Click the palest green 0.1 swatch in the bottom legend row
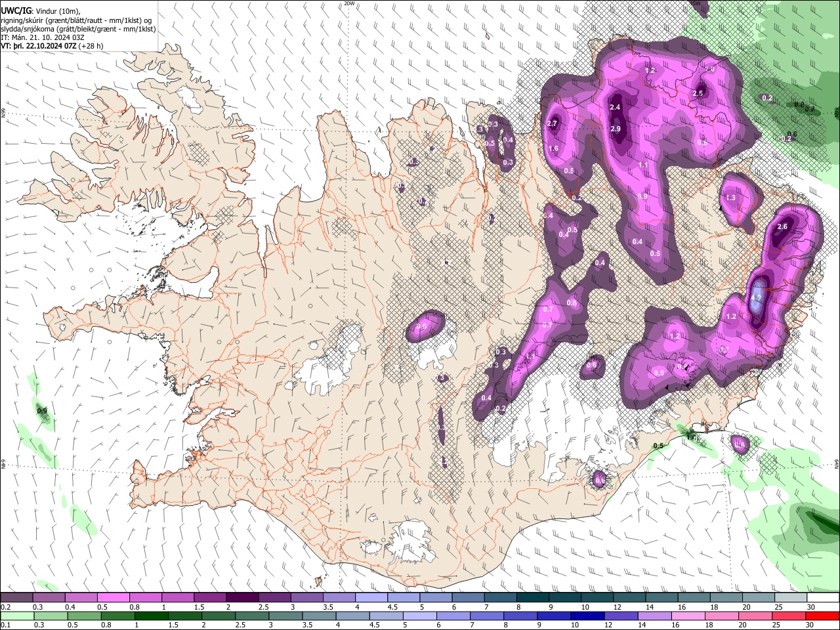 click(x=16, y=616)
